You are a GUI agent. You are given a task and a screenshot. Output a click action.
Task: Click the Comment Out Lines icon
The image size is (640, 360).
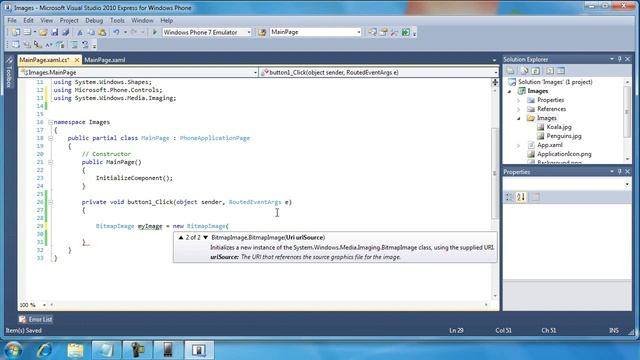tap(74, 44)
